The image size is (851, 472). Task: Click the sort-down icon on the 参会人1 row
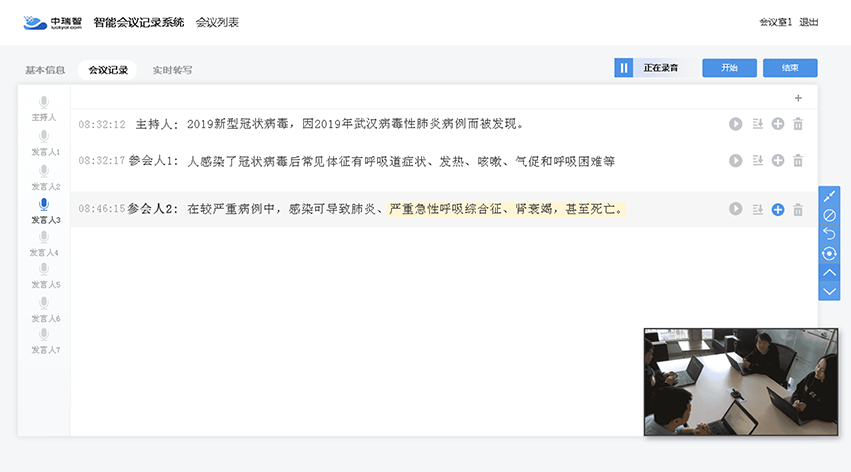(x=757, y=160)
